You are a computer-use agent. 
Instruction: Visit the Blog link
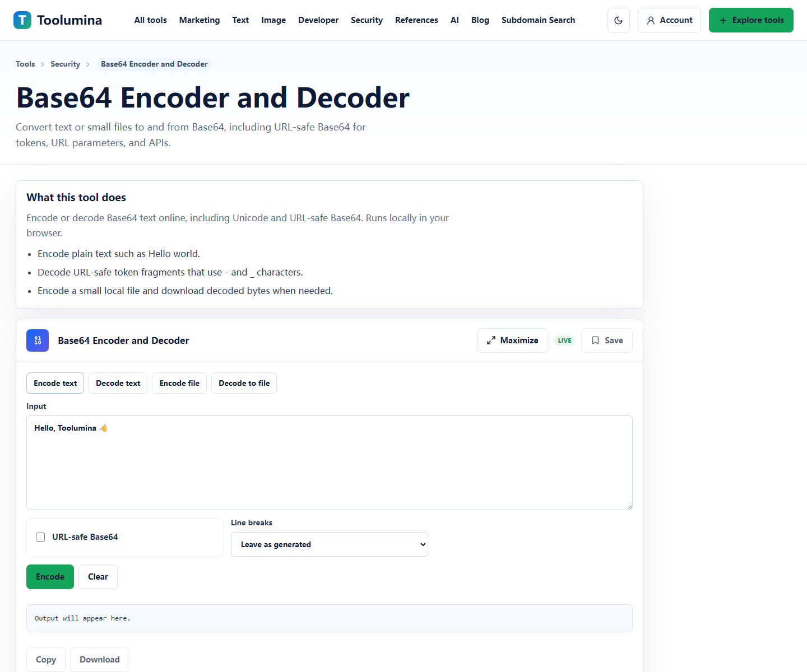pos(480,20)
